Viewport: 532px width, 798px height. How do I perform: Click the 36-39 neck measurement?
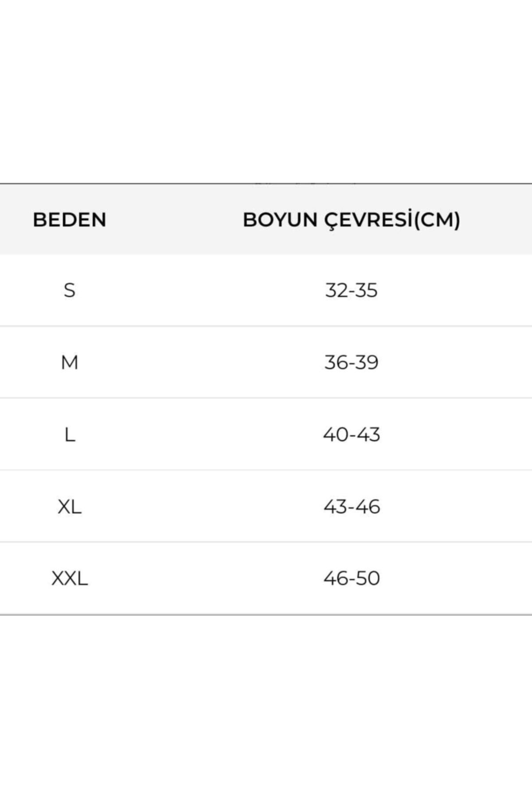pos(352,363)
